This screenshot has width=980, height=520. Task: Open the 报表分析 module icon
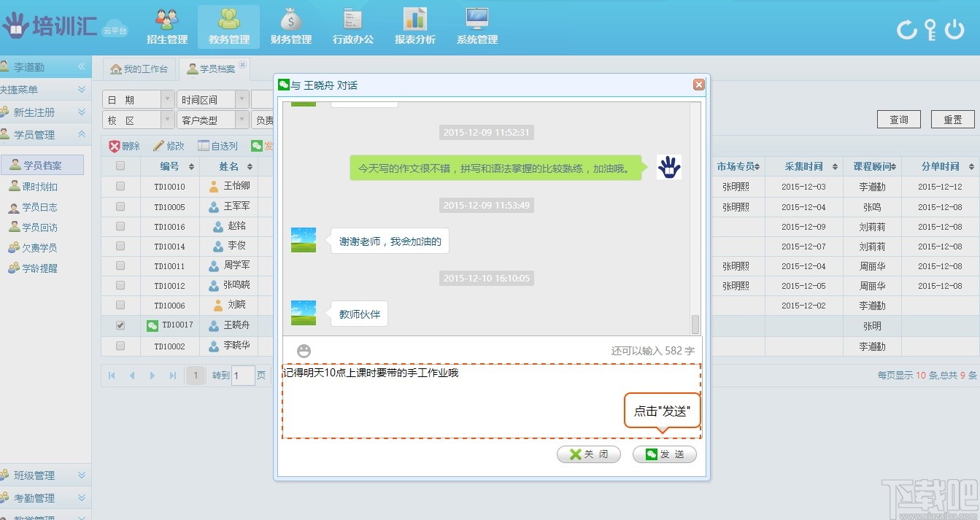414,24
